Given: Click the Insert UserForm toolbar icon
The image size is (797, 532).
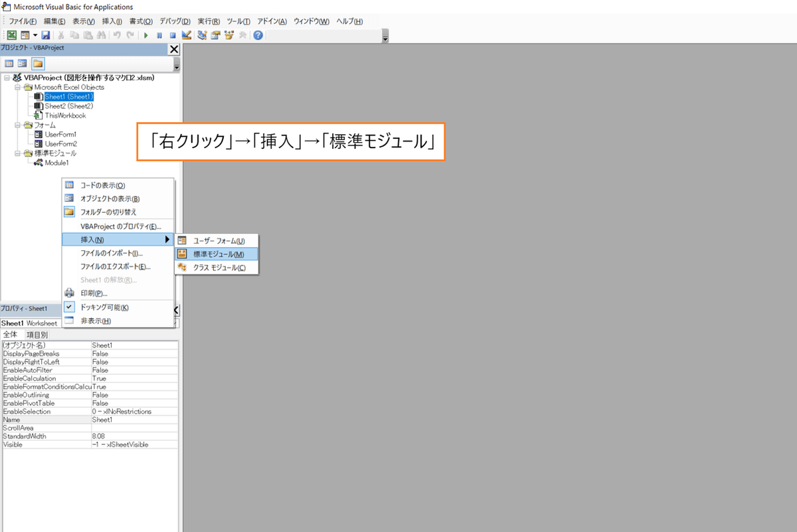Looking at the screenshot, I should tap(25, 35).
